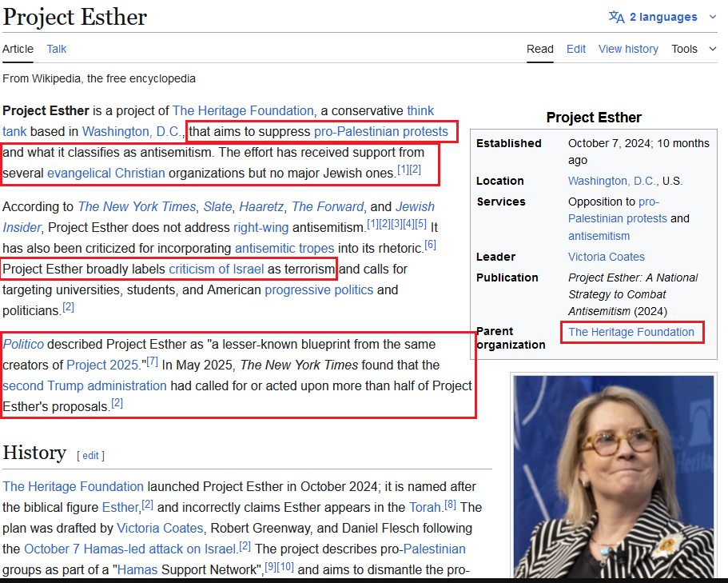Click the 'Publication' infobox label
This screenshot has height=583, width=728.
point(507,278)
